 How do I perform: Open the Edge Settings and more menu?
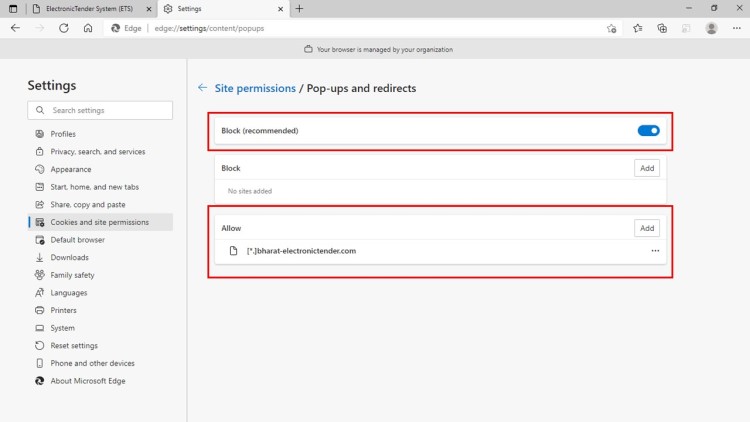[735, 28]
